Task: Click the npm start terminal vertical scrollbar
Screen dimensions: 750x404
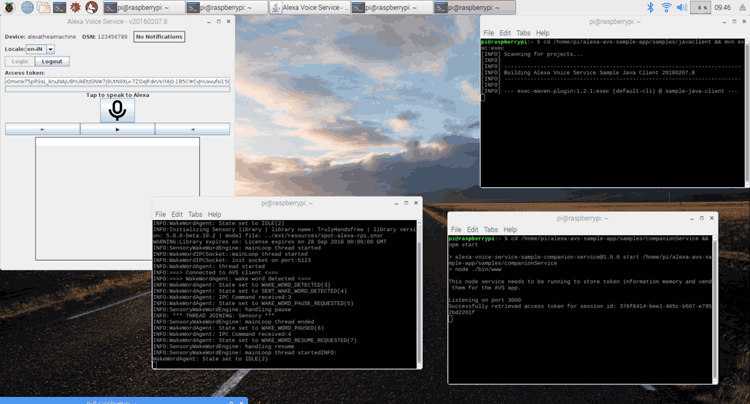Action: tap(715, 309)
